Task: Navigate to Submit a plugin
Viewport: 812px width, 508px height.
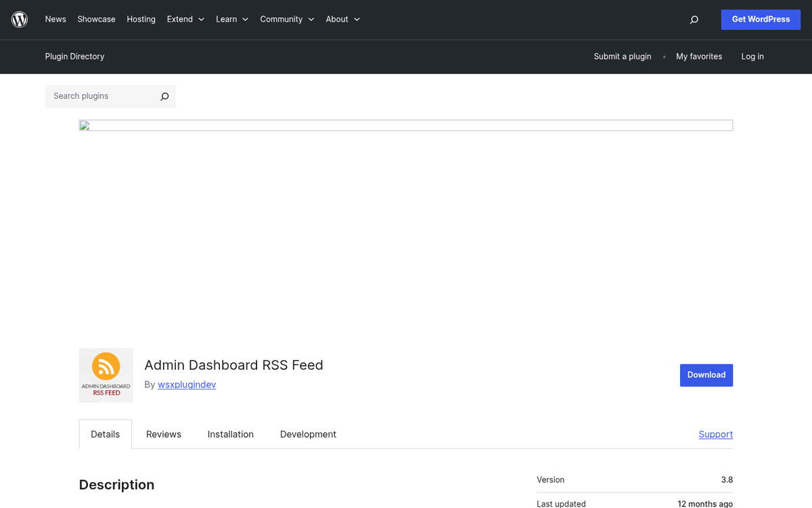Action: pos(622,56)
